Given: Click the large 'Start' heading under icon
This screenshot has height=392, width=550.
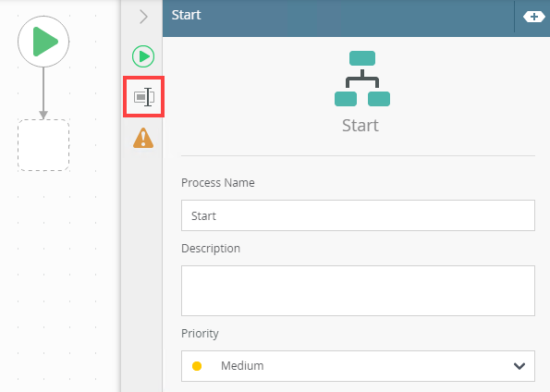Looking at the screenshot, I should pos(361,126).
